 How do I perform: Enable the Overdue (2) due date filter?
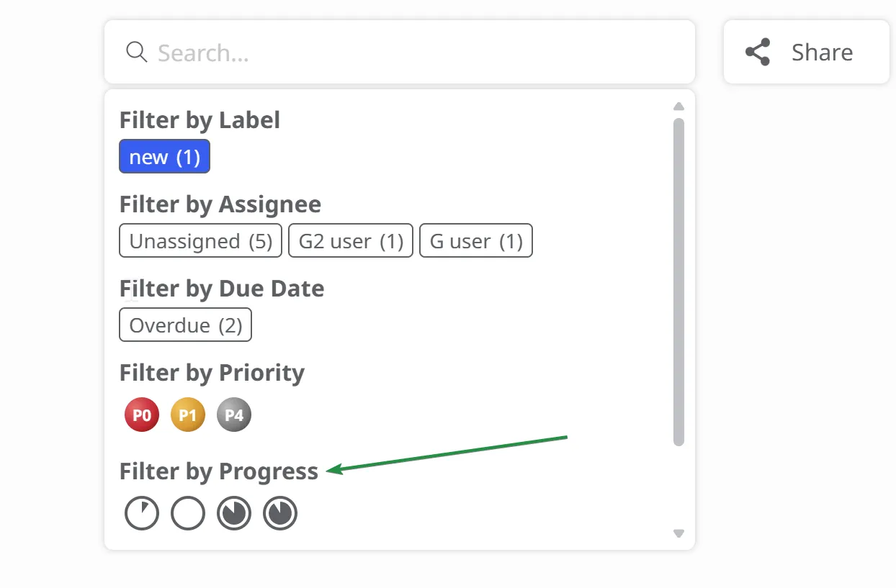[x=185, y=325]
